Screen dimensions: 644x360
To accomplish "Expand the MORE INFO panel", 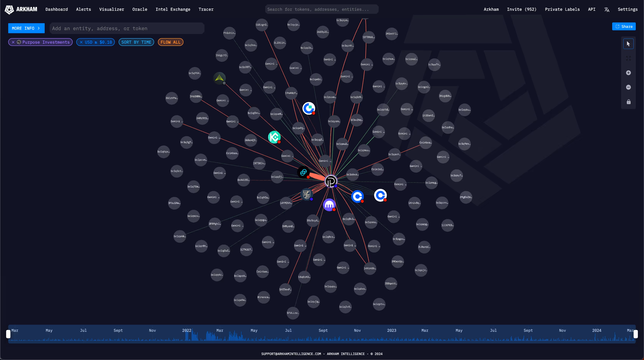I will (26, 28).
